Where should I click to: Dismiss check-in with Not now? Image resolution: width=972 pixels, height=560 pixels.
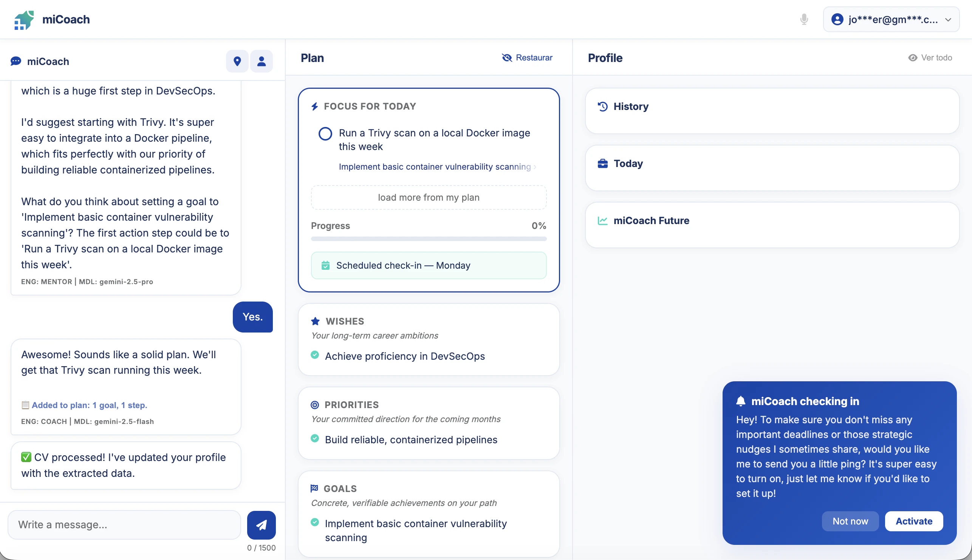tap(850, 521)
